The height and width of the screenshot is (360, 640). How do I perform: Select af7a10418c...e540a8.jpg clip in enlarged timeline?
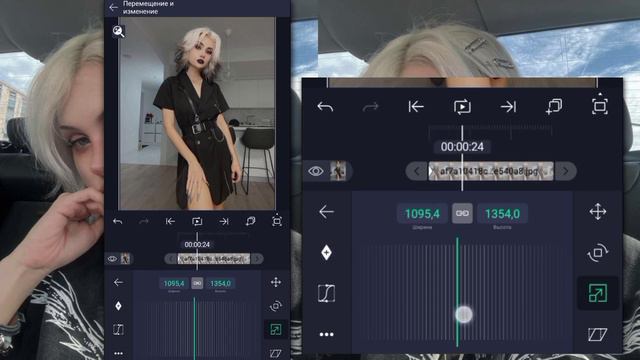click(x=491, y=171)
